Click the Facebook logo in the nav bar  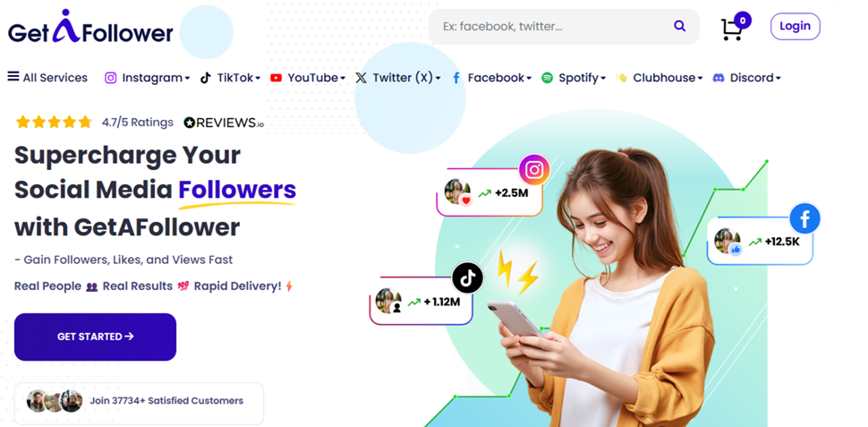[456, 78]
